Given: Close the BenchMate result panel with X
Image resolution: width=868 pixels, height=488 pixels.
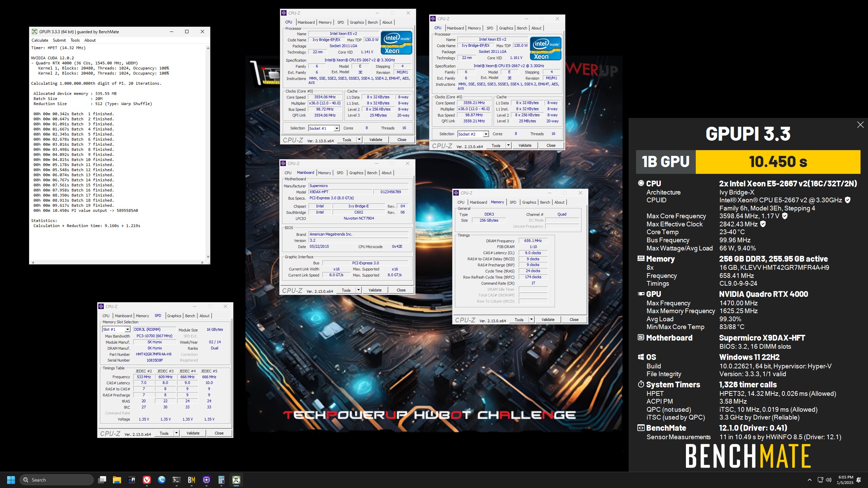Looking at the screenshot, I should (x=860, y=125).
